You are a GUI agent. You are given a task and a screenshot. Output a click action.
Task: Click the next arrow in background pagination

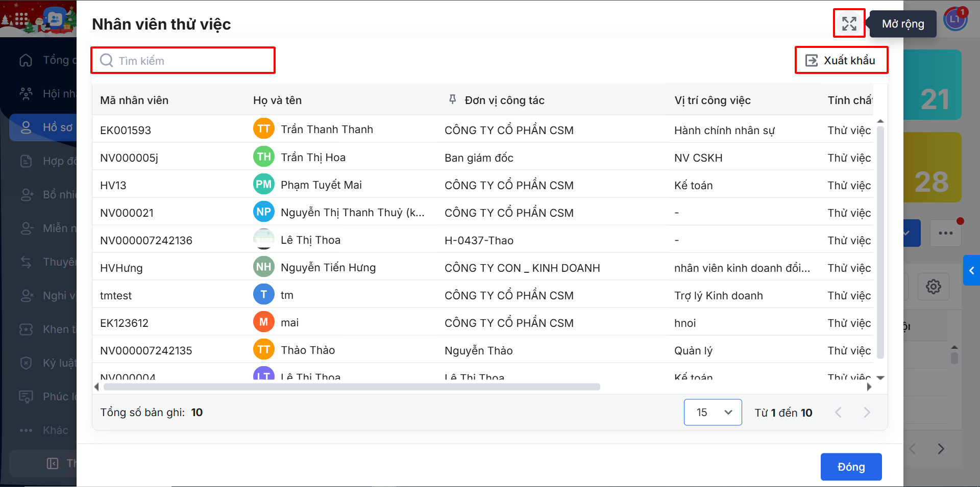coord(941,449)
